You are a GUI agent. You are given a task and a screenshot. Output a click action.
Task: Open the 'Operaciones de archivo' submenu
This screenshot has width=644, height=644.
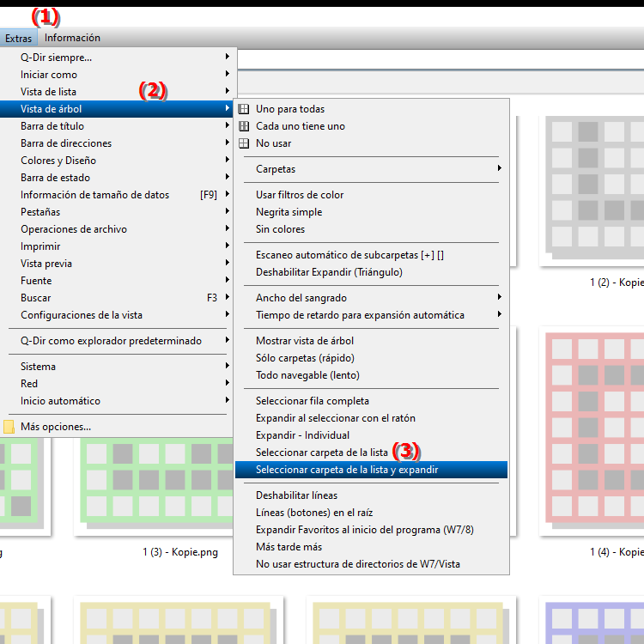117,229
